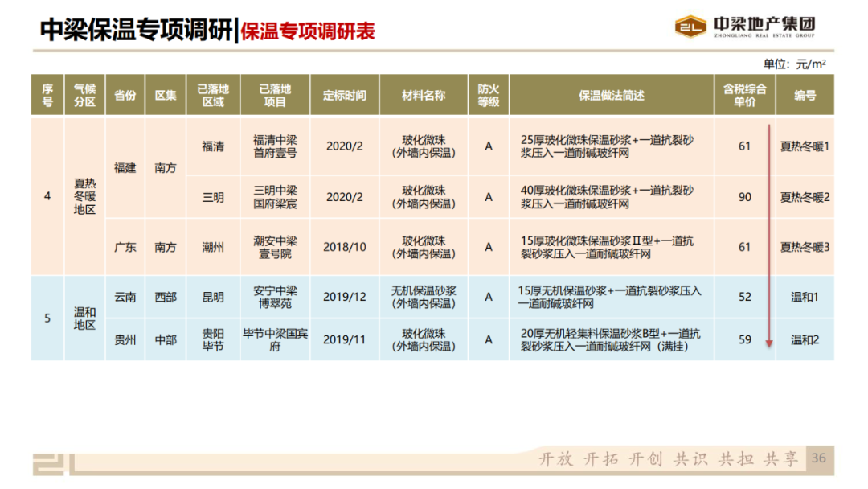Image resolution: width=868 pixels, height=489 pixels.
Task: Click the page number 36
Action: [819, 458]
